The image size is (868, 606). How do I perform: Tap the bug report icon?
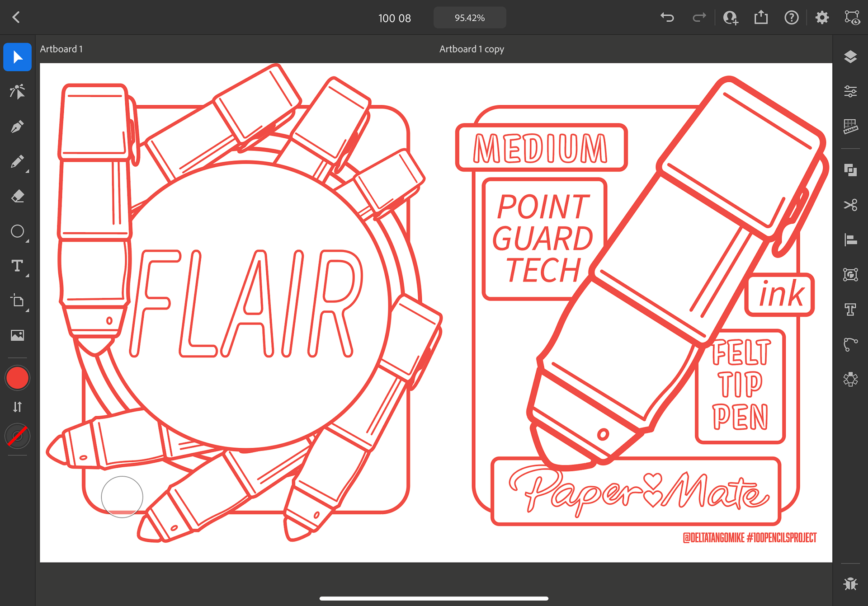pos(850,583)
